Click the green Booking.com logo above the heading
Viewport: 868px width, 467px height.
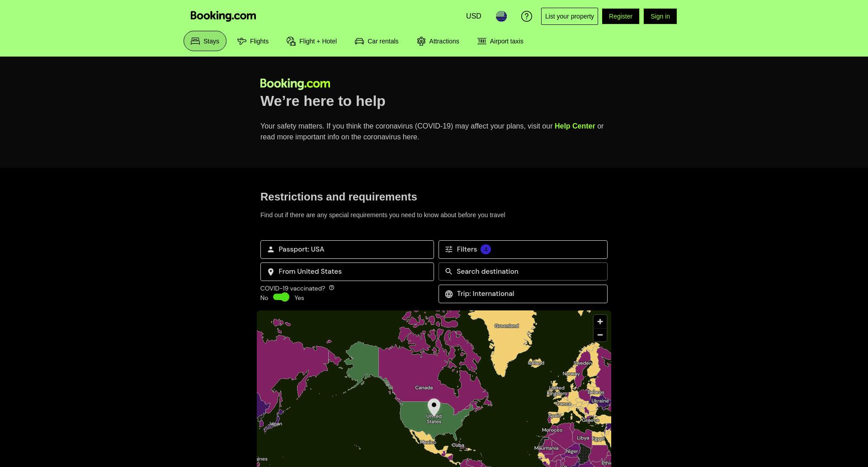(x=295, y=84)
